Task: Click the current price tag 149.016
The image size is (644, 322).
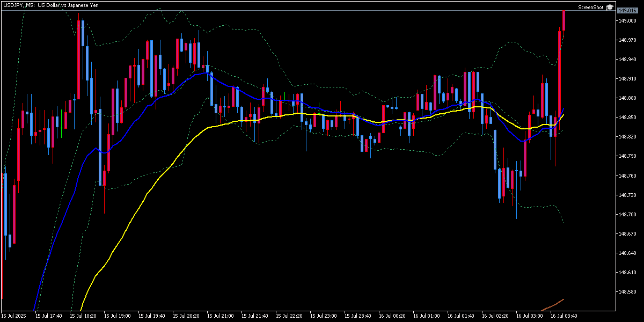Action: [x=627, y=10]
